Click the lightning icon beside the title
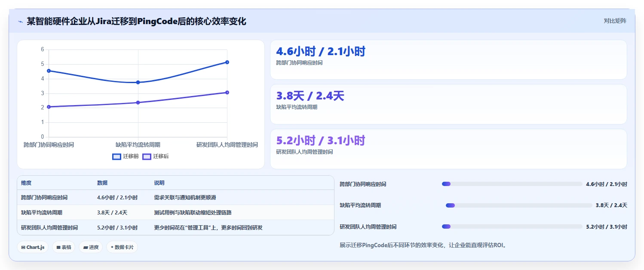 [20, 22]
